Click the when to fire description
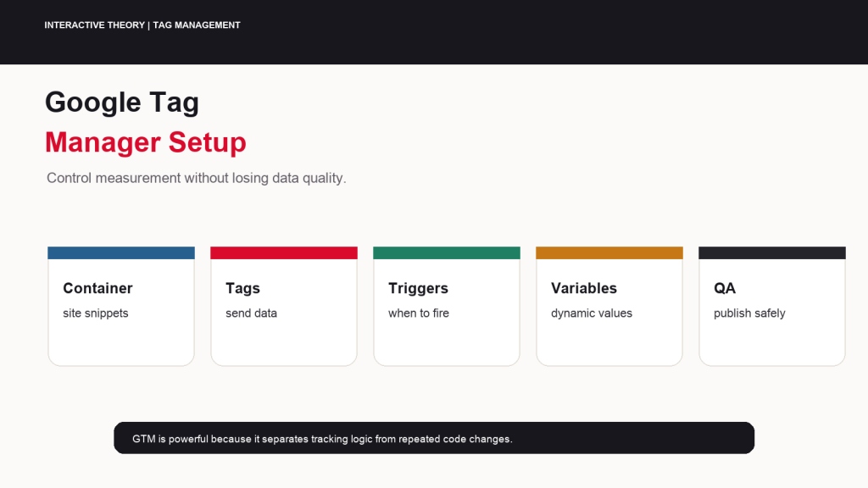This screenshot has width=868, height=488. (x=419, y=313)
